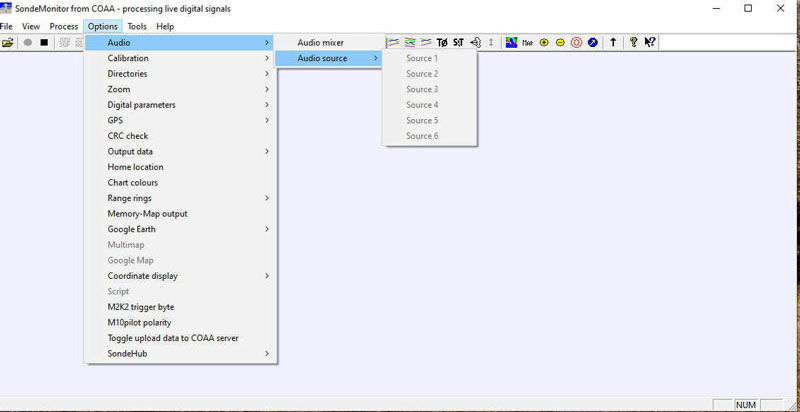
Task: Click the Map text toolbar icon
Action: point(528,43)
